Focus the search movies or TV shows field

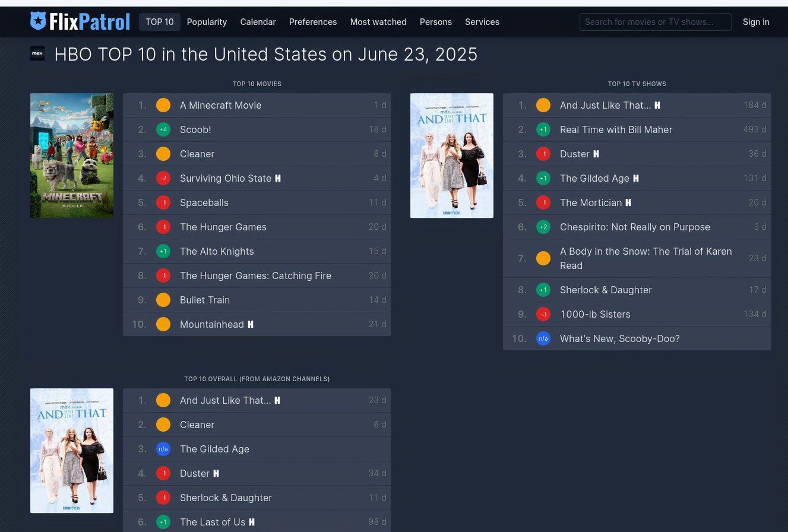[656, 22]
